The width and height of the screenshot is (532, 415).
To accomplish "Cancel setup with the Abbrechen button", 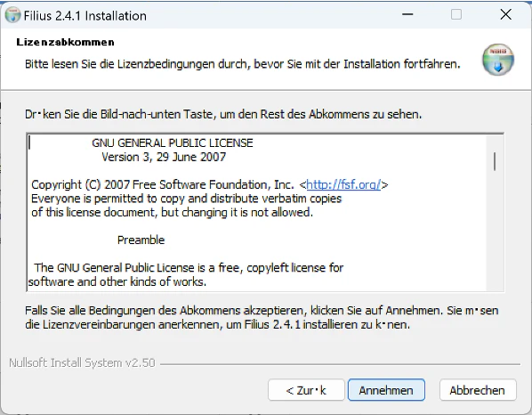I will click(478, 390).
